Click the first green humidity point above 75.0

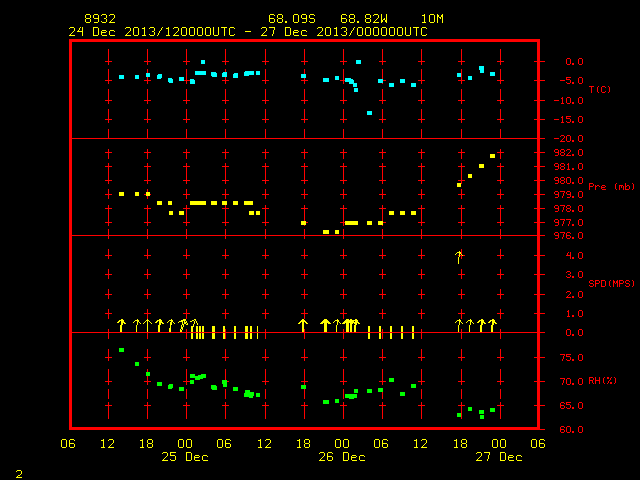pyautogui.click(x=121, y=350)
